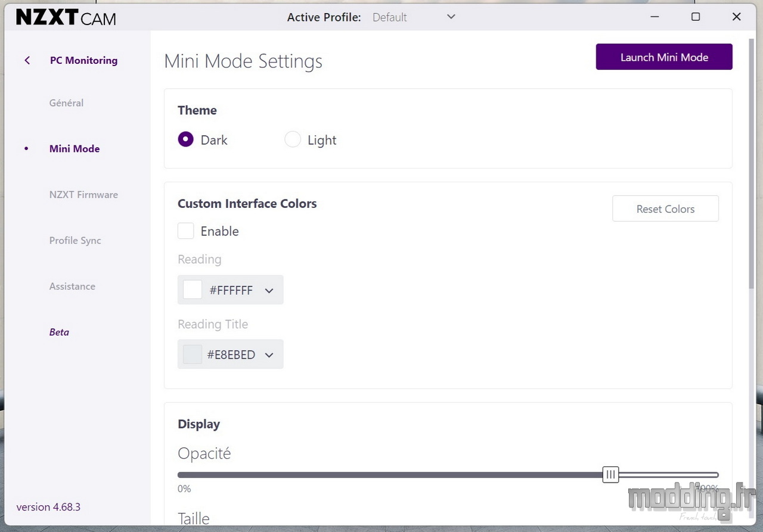763x532 pixels.
Task: Click the grey Reading Title color swatch
Action: [x=193, y=354]
